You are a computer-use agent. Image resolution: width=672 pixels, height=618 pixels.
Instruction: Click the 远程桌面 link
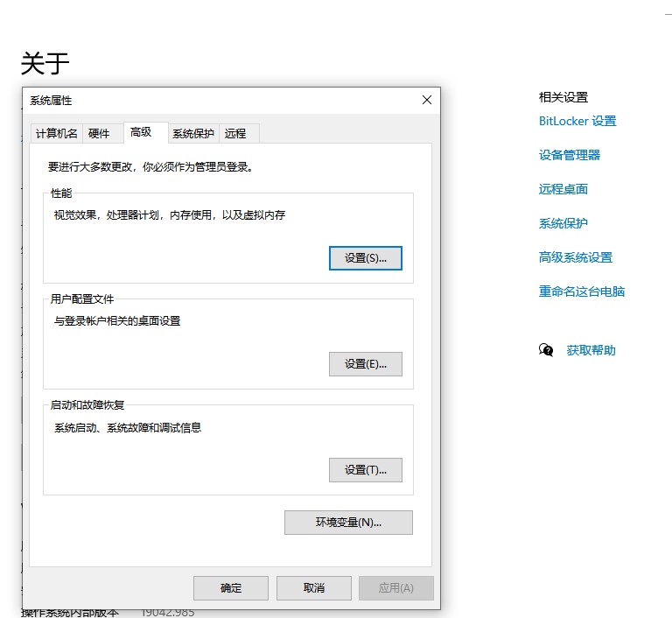[563, 189]
